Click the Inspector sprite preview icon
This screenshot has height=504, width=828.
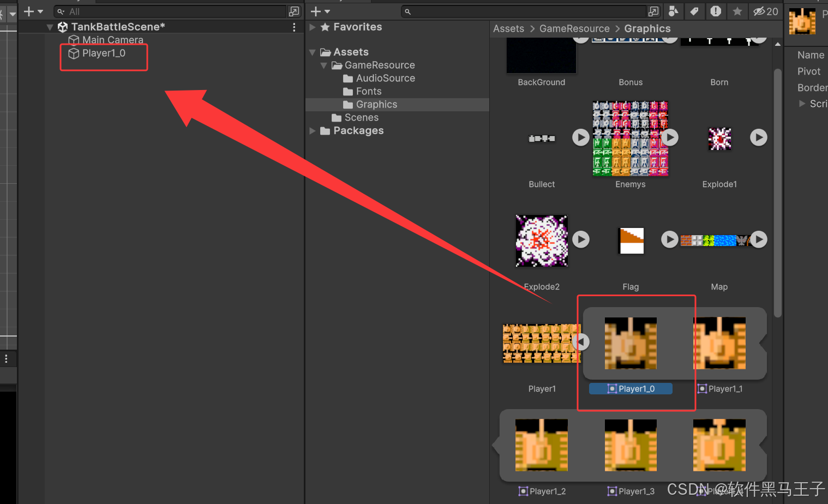click(802, 22)
